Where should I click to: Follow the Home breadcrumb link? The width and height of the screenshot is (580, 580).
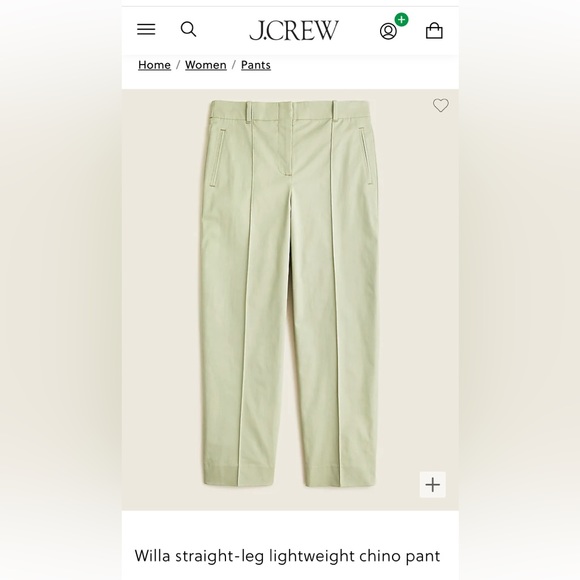[154, 65]
